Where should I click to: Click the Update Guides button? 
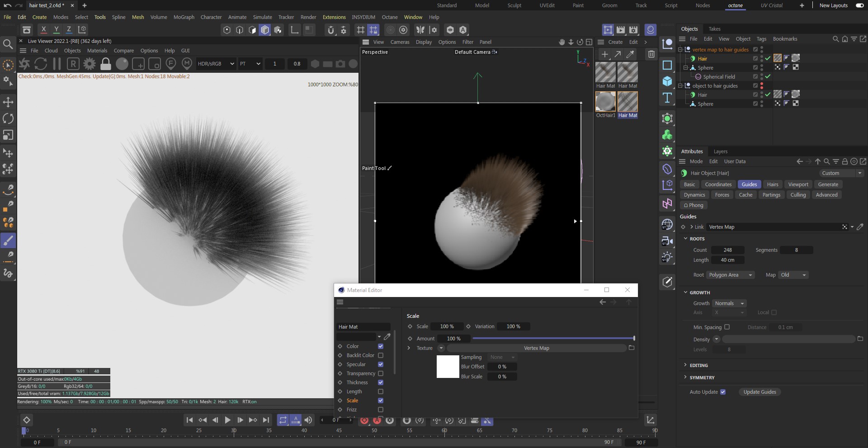(x=759, y=392)
